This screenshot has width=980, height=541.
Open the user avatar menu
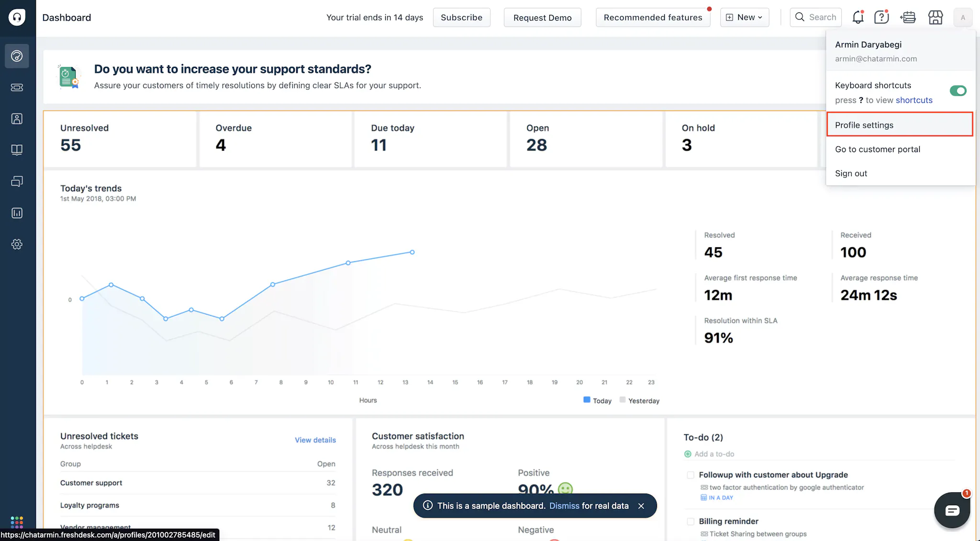click(963, 18)
